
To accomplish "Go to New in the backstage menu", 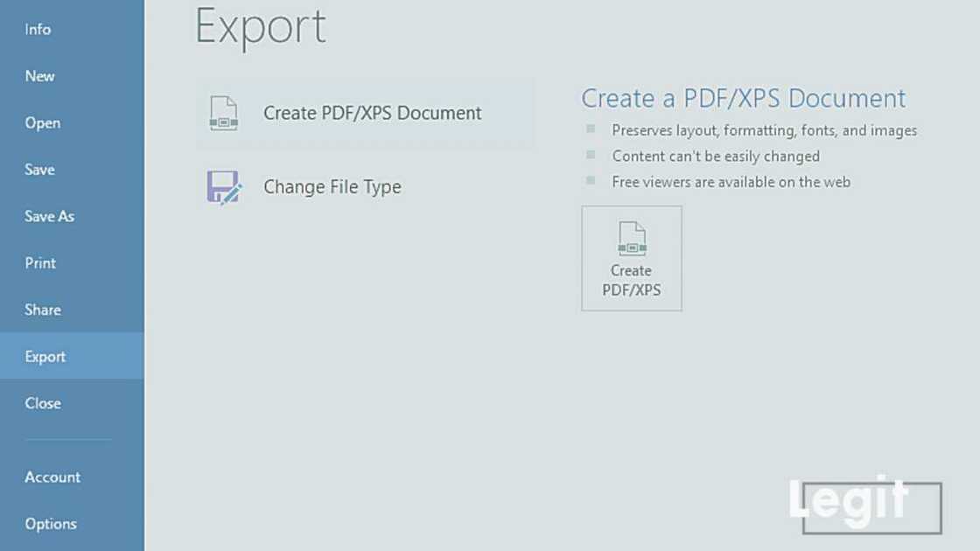I will click(39, 76).
